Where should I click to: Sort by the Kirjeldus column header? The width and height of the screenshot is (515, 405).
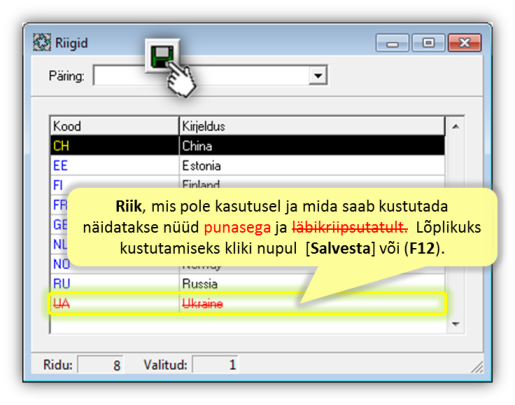(312, 126)
